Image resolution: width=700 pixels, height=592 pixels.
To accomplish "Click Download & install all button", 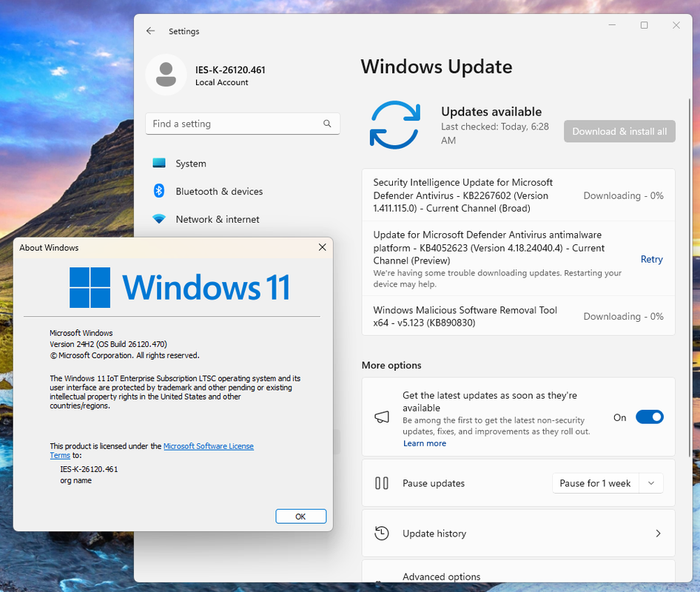I will tap(619, 131).
